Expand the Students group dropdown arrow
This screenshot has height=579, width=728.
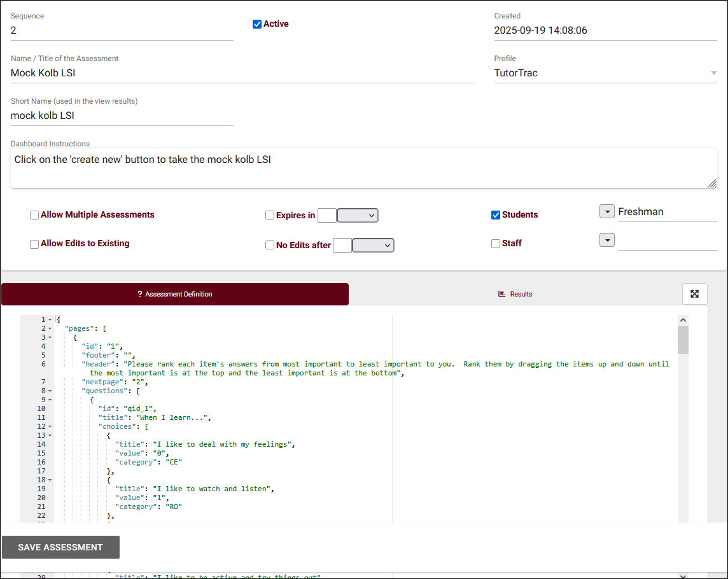606,211
